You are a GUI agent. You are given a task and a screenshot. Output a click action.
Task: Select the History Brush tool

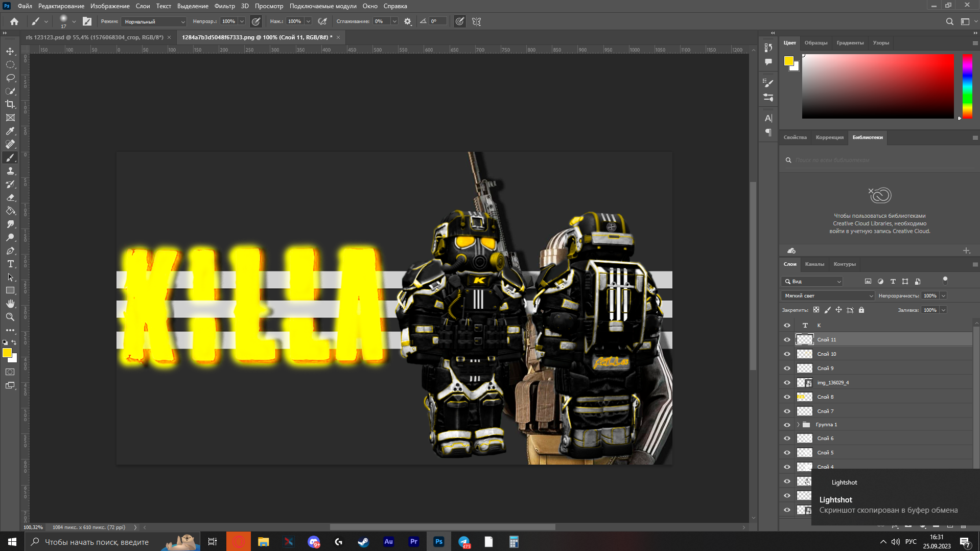(x=10, y=184)
